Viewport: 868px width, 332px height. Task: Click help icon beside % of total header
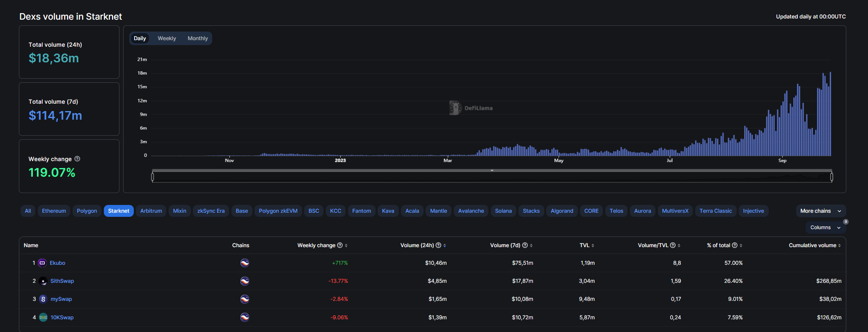tap(735, 245)
